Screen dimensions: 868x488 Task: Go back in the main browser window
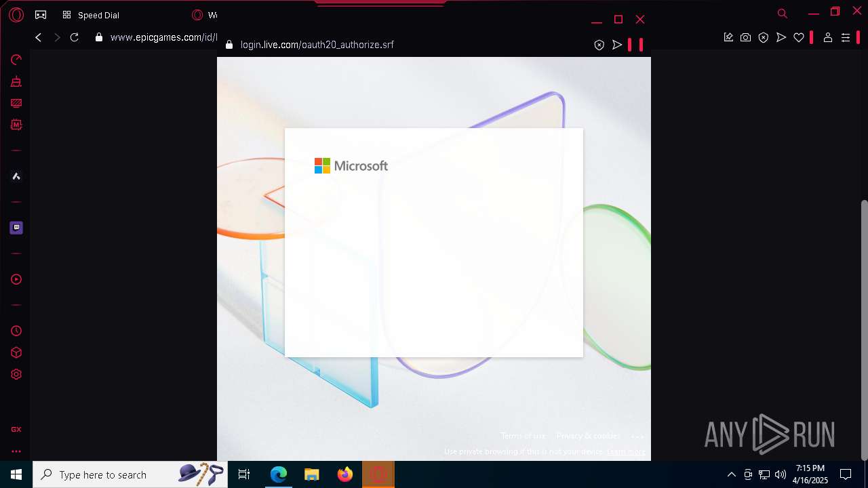[39, 37]
